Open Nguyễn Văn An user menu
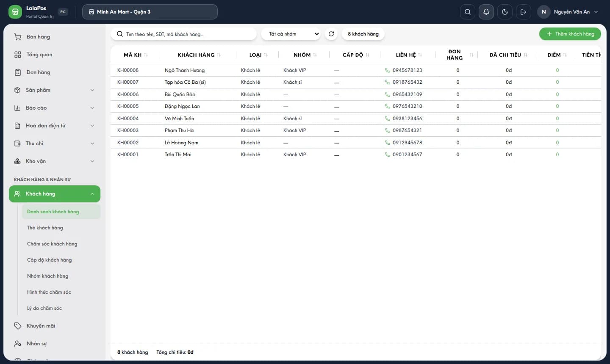 click(x=568, y=12)
